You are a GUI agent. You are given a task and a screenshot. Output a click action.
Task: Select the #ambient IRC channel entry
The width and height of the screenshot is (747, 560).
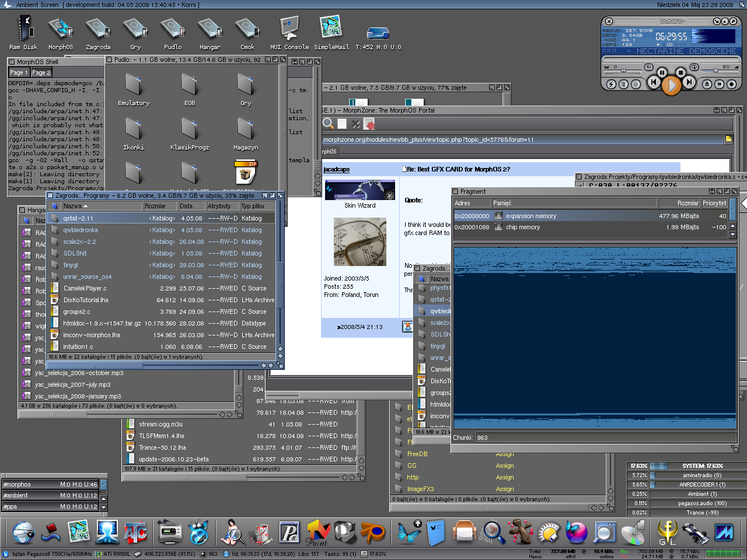50,495
